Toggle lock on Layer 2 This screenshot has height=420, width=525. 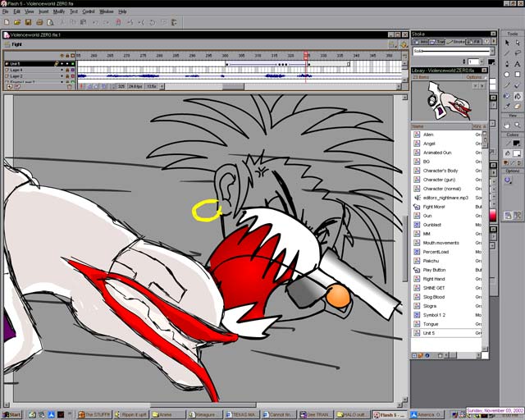pyautogui.click(x=67, y=76)
